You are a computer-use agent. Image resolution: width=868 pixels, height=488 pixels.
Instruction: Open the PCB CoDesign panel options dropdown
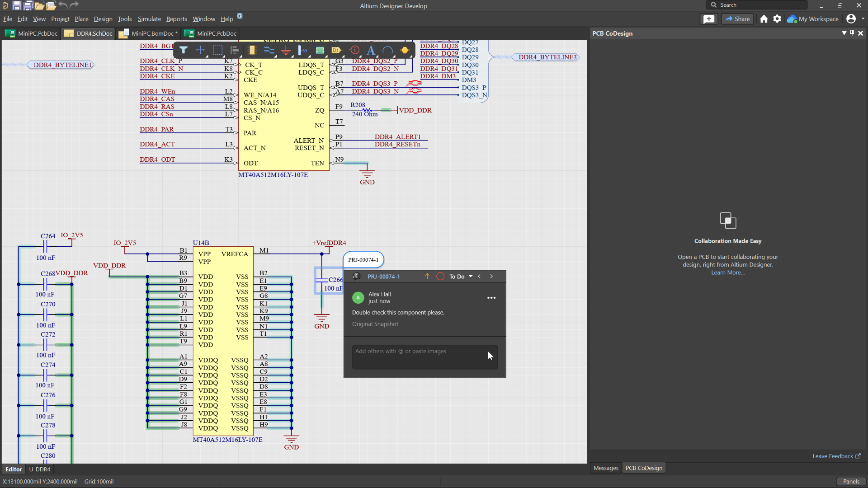[x=844, y=33]
